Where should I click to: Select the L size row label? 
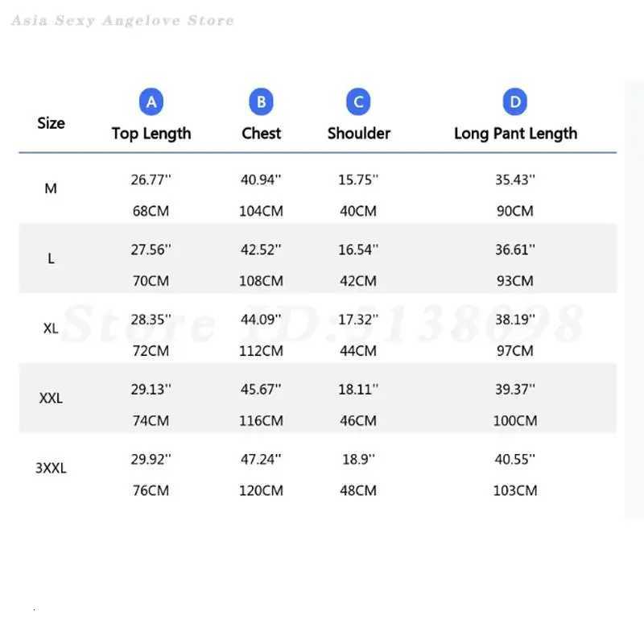click(51, 259)
